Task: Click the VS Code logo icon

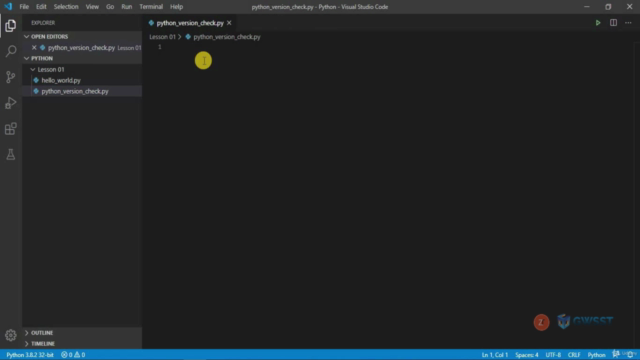Action: pos(8,7)
